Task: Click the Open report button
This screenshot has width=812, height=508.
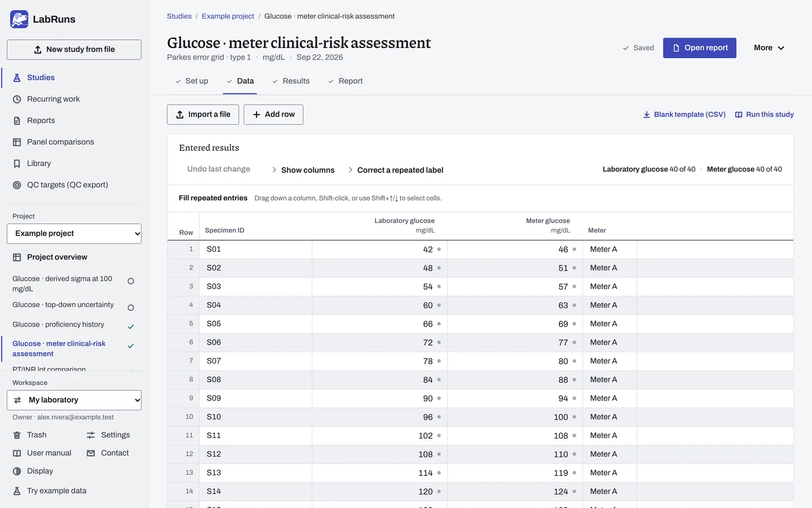Action: pos(700,48)
